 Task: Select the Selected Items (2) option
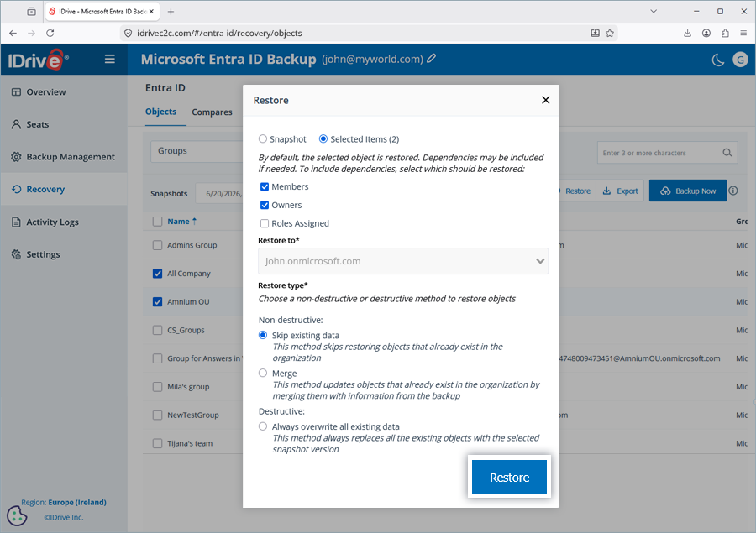pyautogui.click(x=323, y=138)
